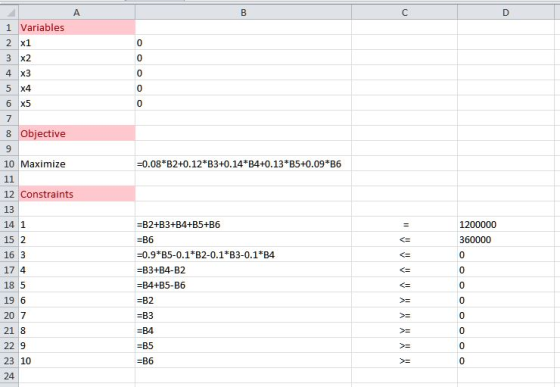
Task: Select row 10 header
Action: coord(9,164)
